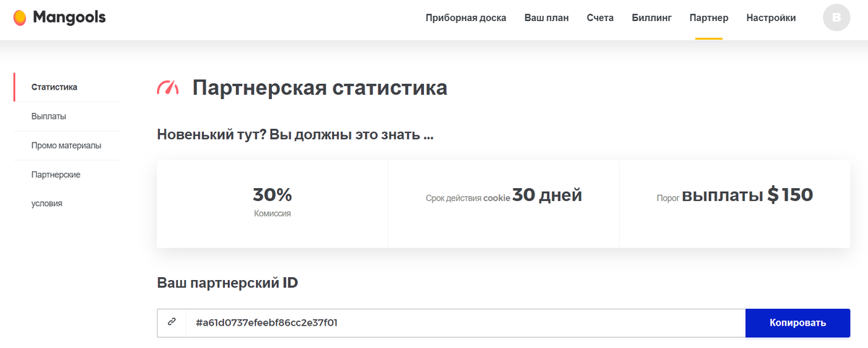Open the user avatar circle labeled B

837,18
